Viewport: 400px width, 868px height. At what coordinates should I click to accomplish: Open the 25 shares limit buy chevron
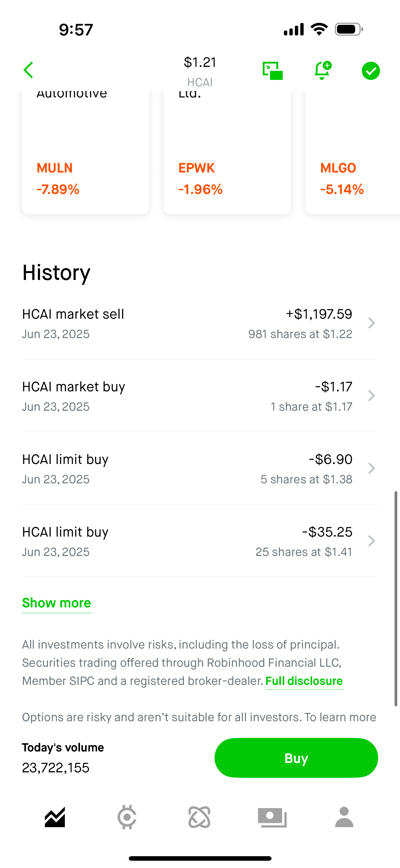[371, 541]
